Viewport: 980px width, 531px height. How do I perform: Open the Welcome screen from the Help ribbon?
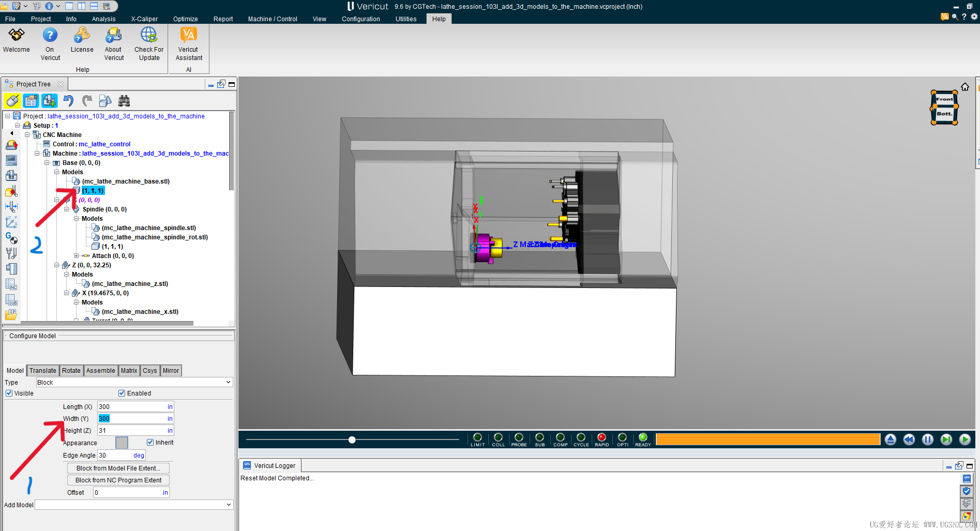(x=17, y=41)
